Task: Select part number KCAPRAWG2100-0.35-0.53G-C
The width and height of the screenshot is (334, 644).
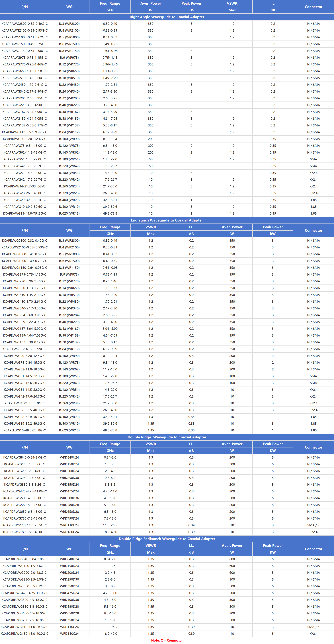Action: (25, 30)
